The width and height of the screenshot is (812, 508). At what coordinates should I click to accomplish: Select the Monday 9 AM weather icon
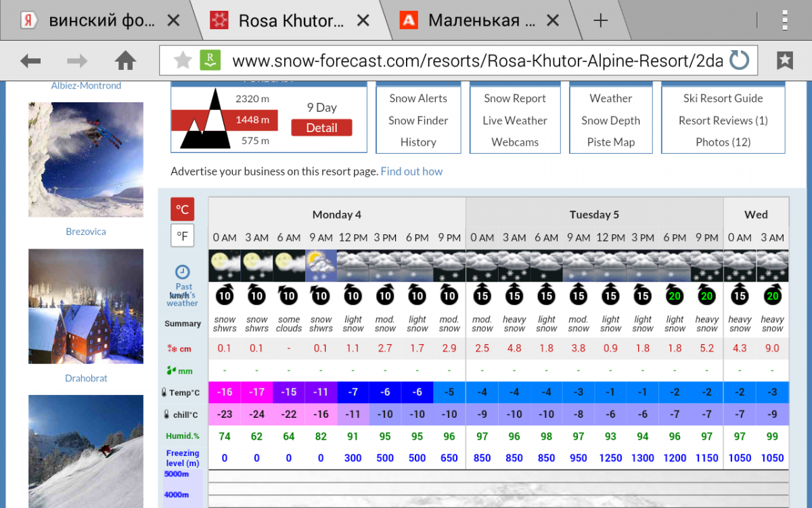(321, 266)
